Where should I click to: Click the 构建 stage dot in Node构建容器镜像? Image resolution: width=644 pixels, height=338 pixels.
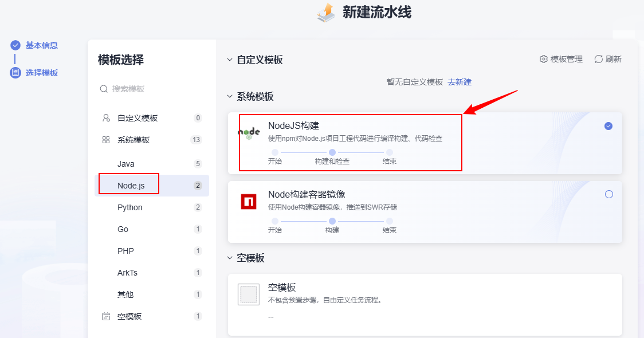[x=332, y=221]
